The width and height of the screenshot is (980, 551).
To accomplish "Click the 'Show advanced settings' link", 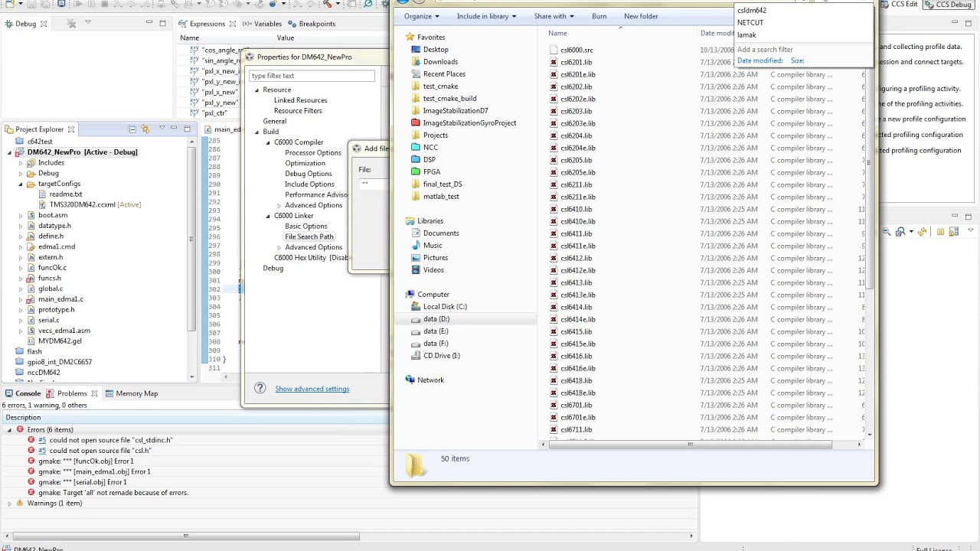I will (x=312, y=389).
